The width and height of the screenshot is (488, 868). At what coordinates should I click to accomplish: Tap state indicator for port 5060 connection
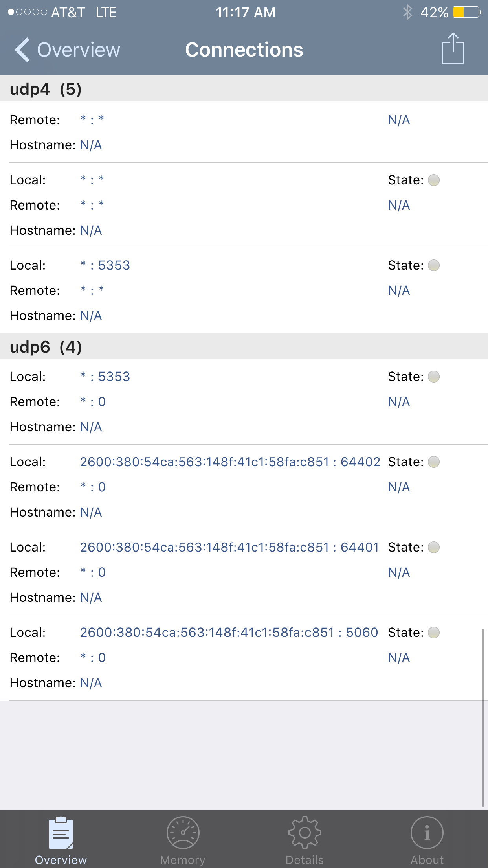tap(433, 633)
